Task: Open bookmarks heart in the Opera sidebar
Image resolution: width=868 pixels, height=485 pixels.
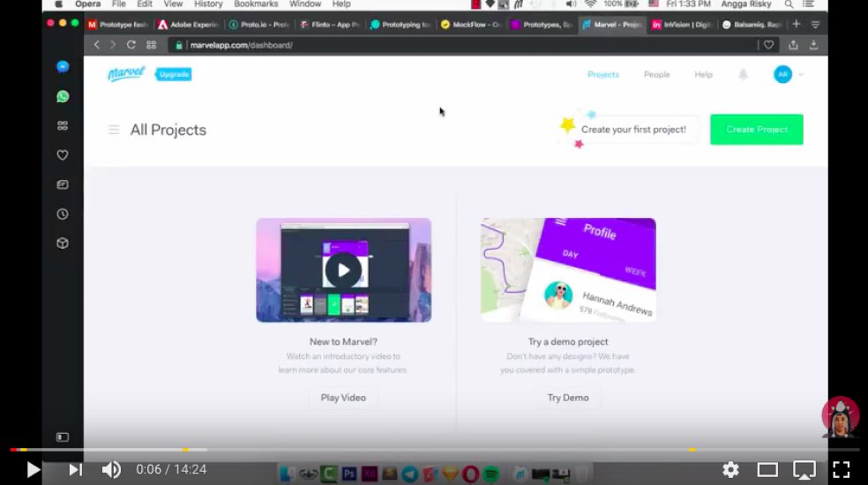Action: [x=63, y=155]
